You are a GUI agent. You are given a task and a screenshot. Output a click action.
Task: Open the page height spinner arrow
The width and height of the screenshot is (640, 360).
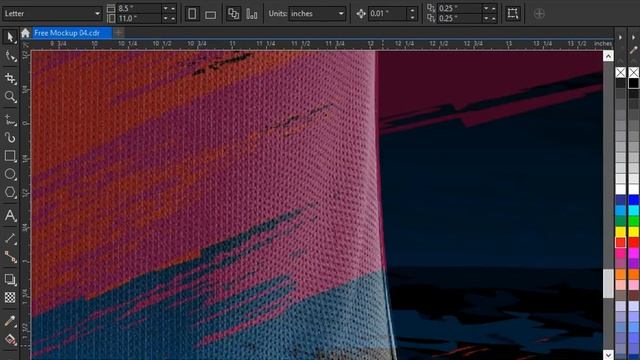(x=165, y=18)
